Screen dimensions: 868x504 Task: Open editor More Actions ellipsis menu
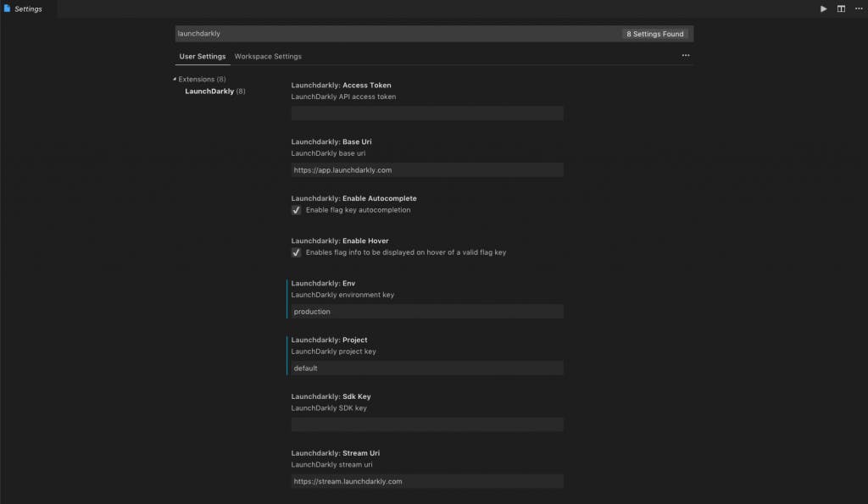pos(859,8)
